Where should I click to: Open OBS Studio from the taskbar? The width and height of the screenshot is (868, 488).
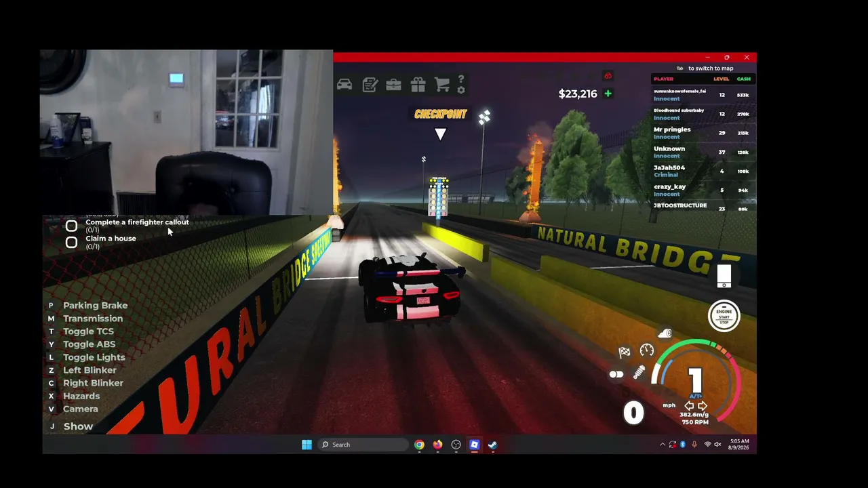tap(456, 445)
